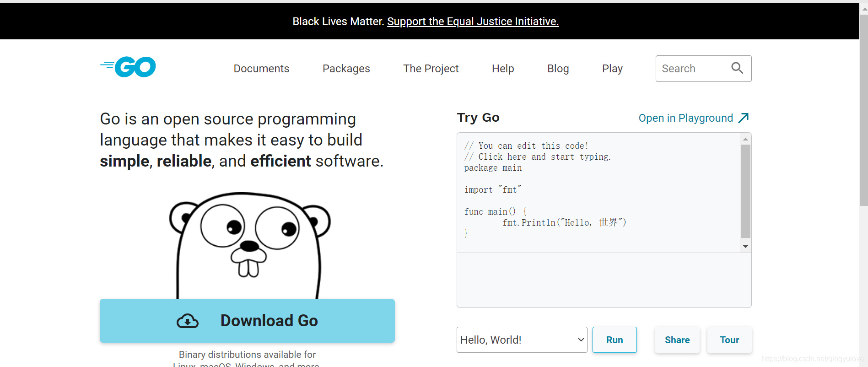Click the 'func main() {' code line

[496, 211]
